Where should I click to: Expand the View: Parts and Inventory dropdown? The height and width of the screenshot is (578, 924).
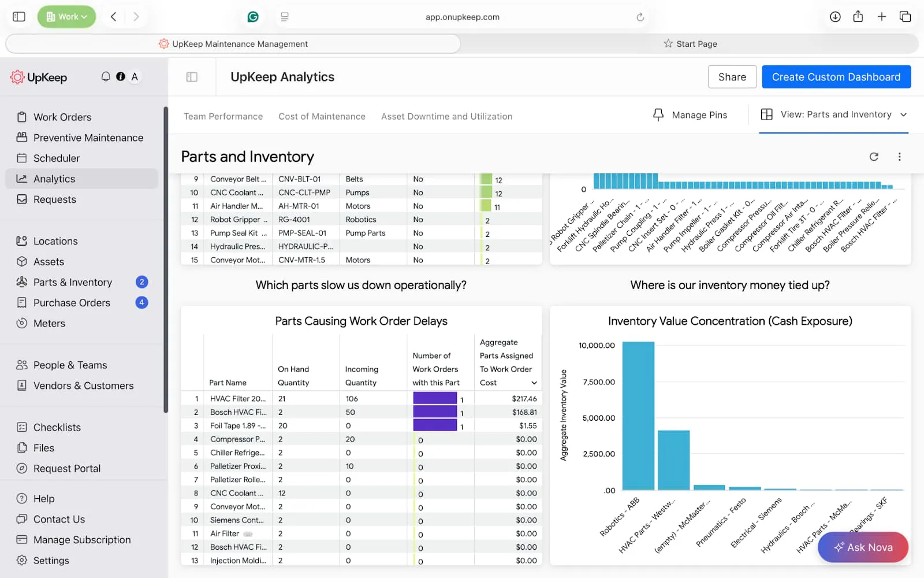(903, 114)
